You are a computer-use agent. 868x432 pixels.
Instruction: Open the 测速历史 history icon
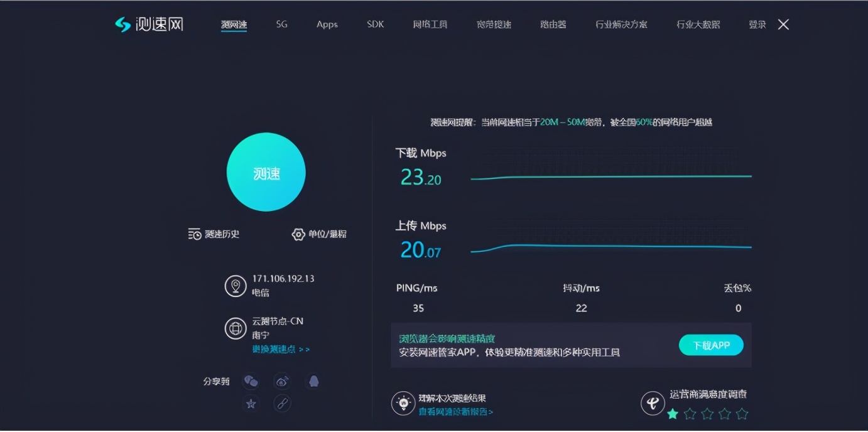click(x=195, y=234)
